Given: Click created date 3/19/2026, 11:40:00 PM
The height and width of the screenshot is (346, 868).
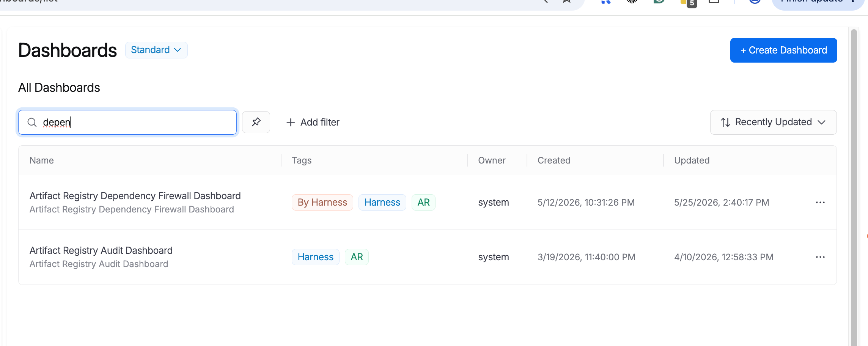Looking at the screenshot, I should pyautogui.click(x=586, y=257).
